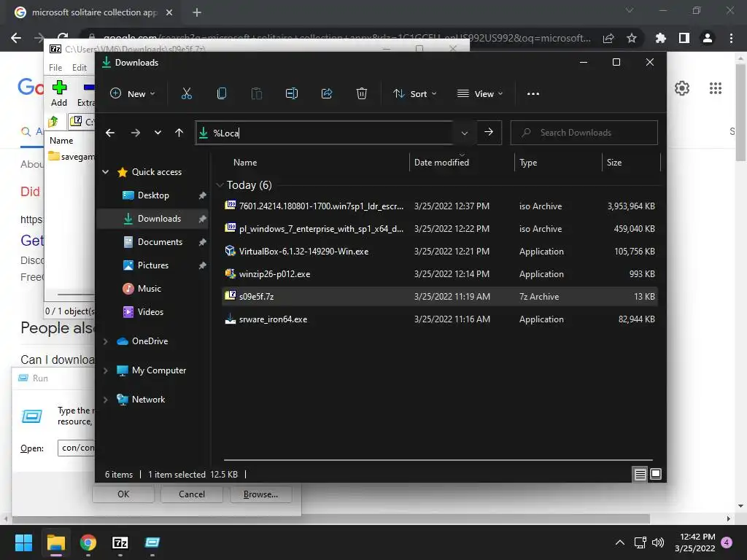Go up one folder level in Explorer
The height and width of the screenshot is (560, 747).
pyautogui.click(x=179, y=133)
